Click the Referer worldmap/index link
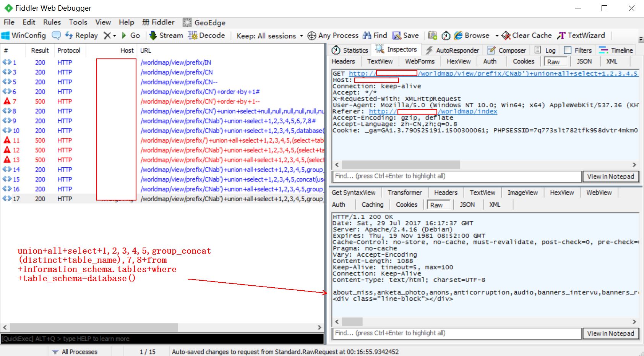Image resolution: width=644 pixels, height=356 pixels. click(467, 112)
